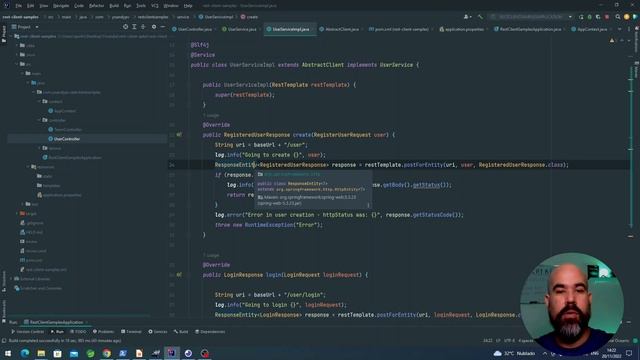The image size is (640, 360).
Task: Click the red Stop icon in toolbar
Action: click(607, 17)
